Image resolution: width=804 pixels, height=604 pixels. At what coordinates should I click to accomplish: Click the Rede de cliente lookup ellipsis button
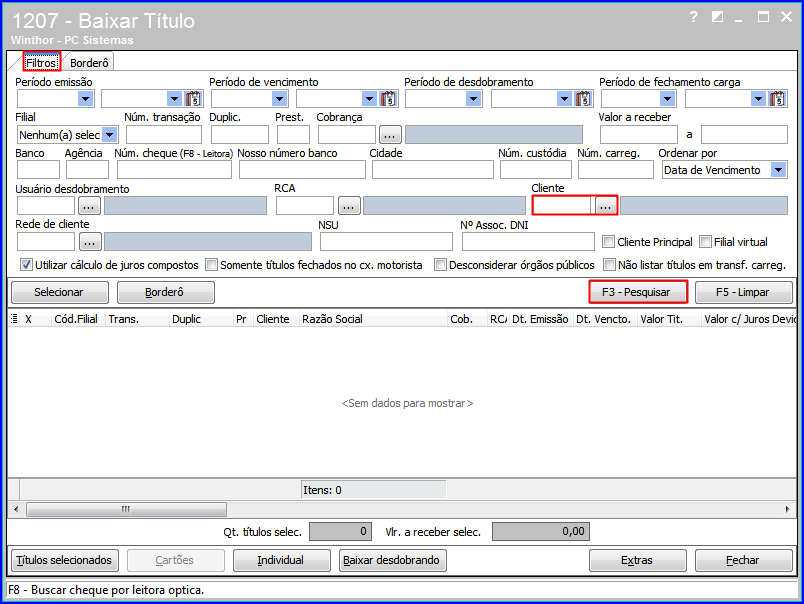(x=89, y=241)
